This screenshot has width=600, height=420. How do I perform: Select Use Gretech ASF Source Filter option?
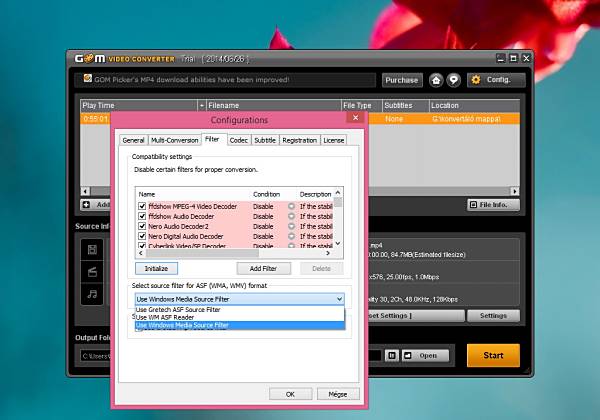[240, 309]
